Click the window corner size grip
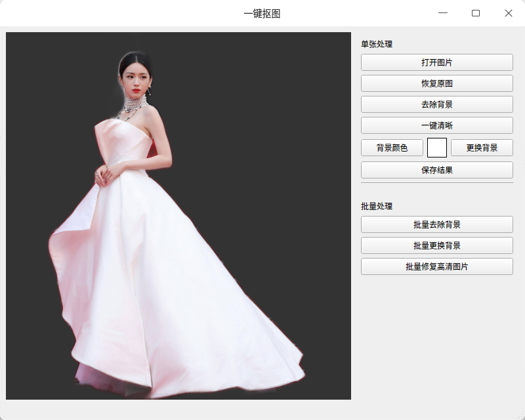 pyautogui.click(x=520, y=415)
